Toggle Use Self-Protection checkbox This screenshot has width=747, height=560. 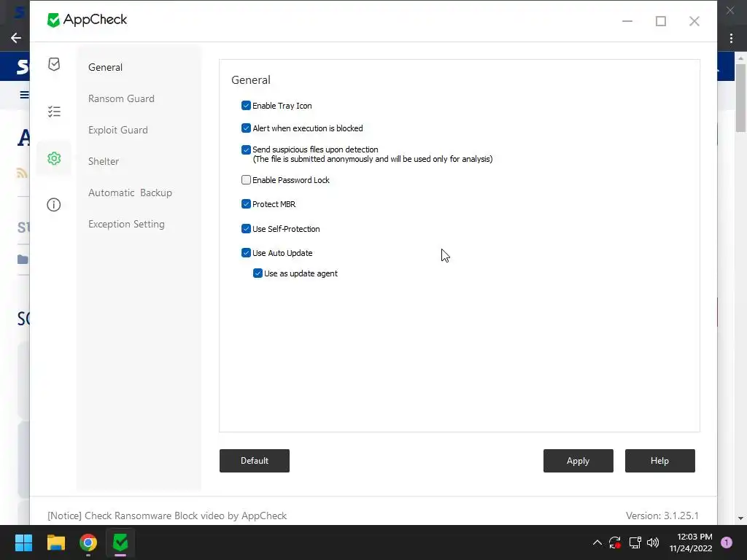pos(246,228)
